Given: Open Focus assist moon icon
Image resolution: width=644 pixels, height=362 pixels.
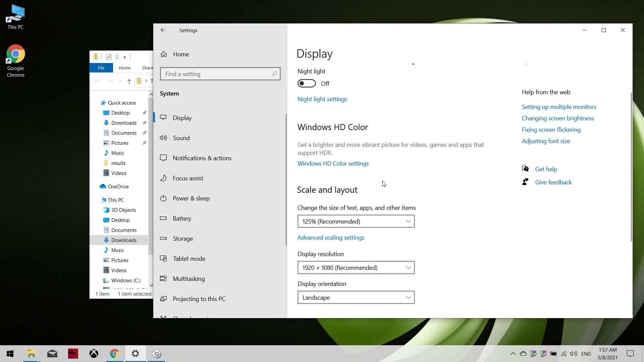Looking at the screenshot, I should (163, 178).
